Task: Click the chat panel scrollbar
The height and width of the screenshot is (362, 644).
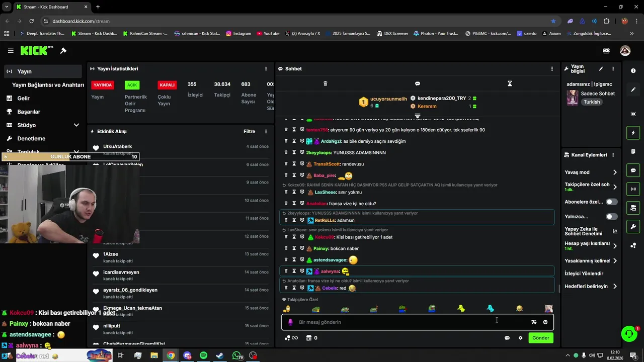Action: tap(559, 289)
